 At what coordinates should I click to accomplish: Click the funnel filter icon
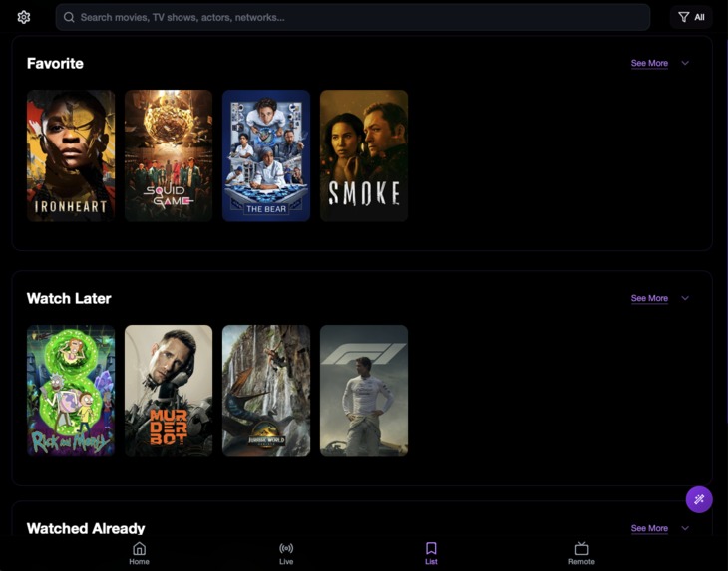coord(683,17)
